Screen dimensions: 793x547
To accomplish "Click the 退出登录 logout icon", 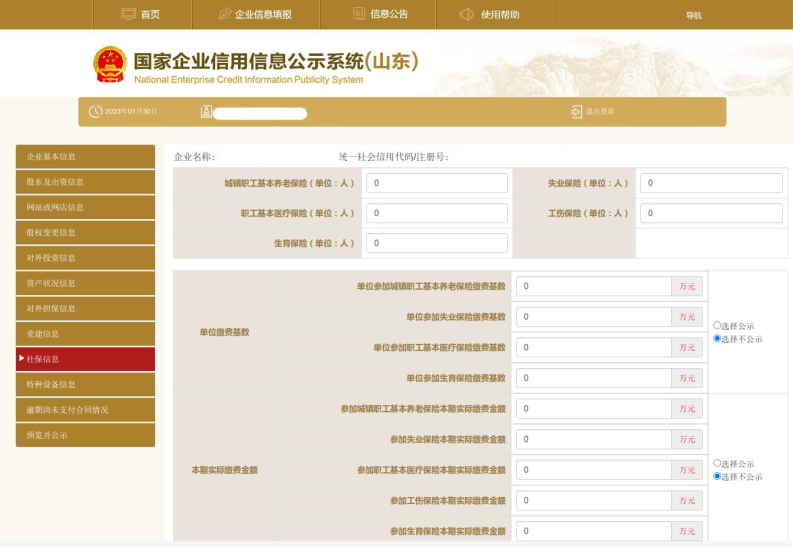I will pos(576,111).
